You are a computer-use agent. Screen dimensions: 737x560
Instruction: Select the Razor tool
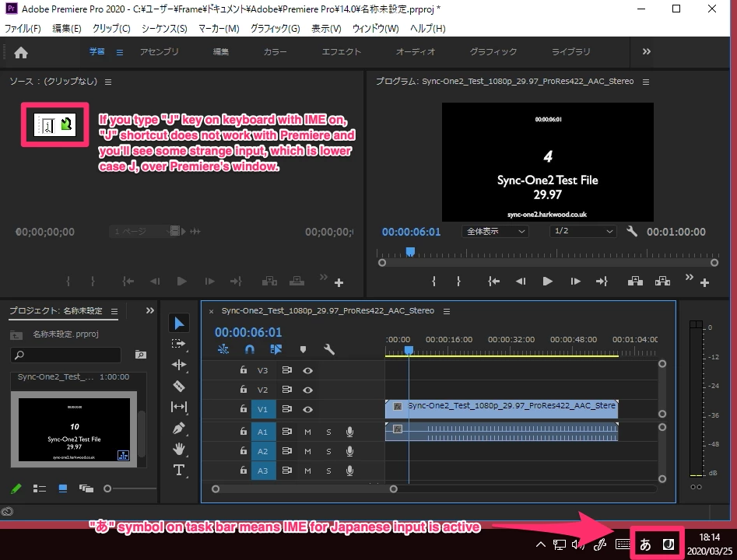click(x=179, y=387)
